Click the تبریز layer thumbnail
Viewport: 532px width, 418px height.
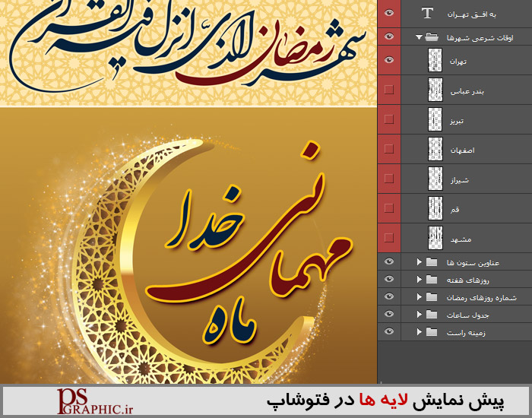[x=435, y=119]
